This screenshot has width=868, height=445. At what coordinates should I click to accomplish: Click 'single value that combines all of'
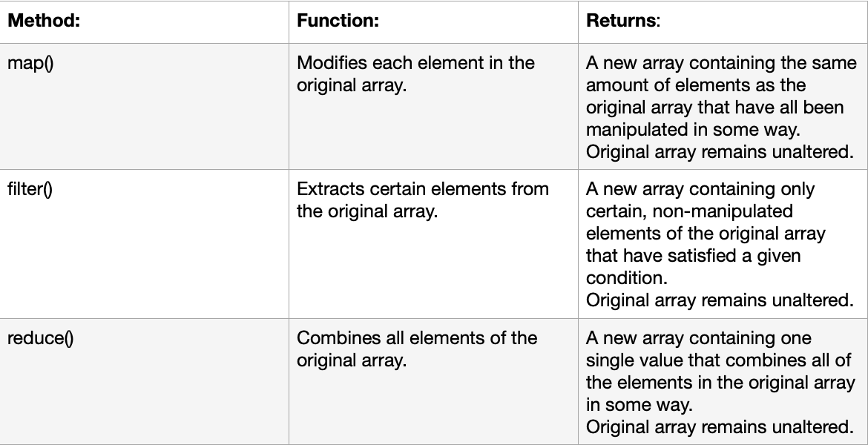719,360
